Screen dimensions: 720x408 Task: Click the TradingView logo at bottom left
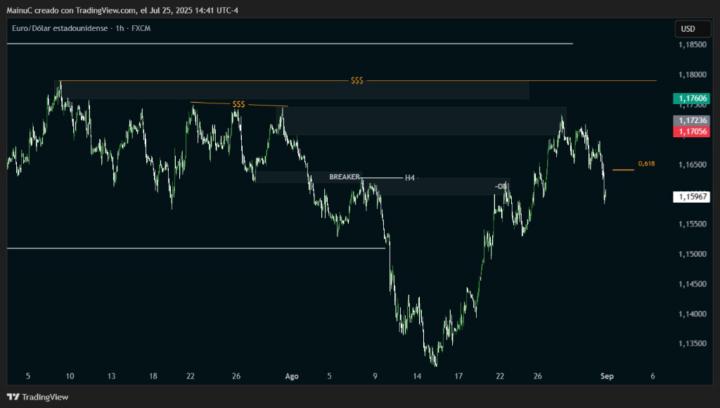click(x=38, y=397)
